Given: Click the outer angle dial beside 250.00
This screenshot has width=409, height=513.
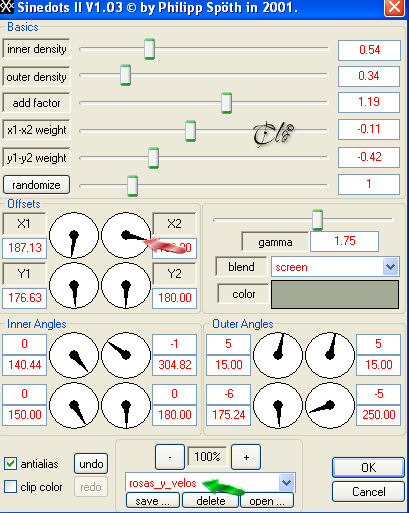Looking at the screenshot, I should (x=330, y=405).
